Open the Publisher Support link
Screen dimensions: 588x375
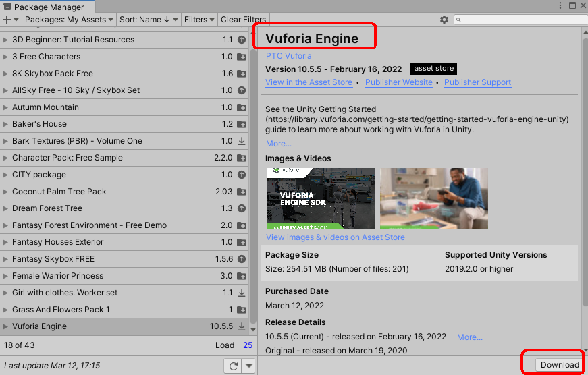pyautogui.click(x=477, y=82)
